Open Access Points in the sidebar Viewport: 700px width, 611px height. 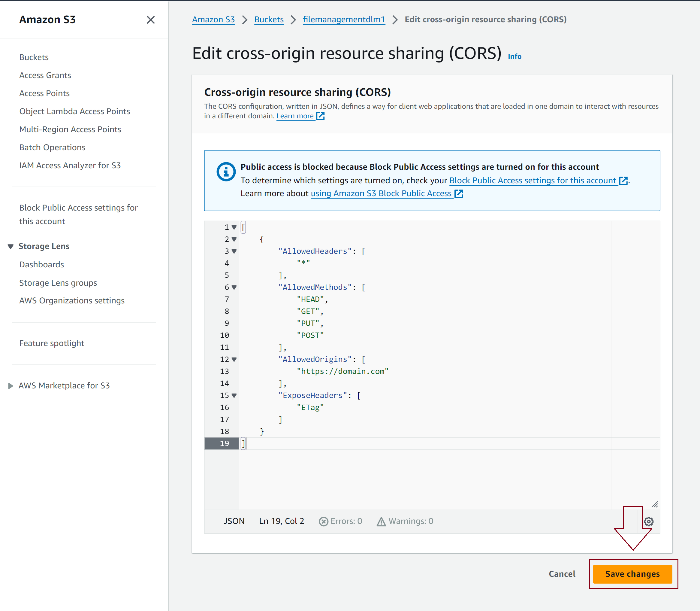[x=44, y=93]
